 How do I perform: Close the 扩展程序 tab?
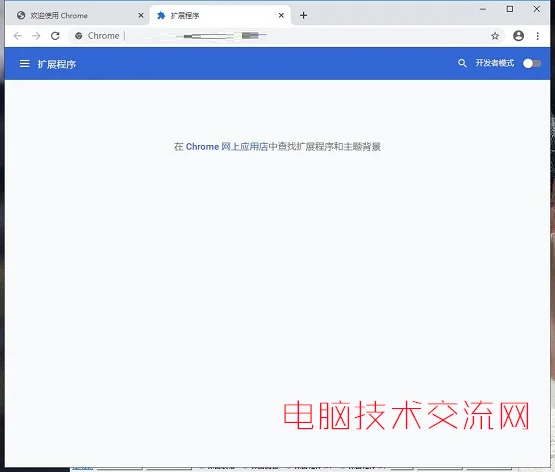(281, 16)
